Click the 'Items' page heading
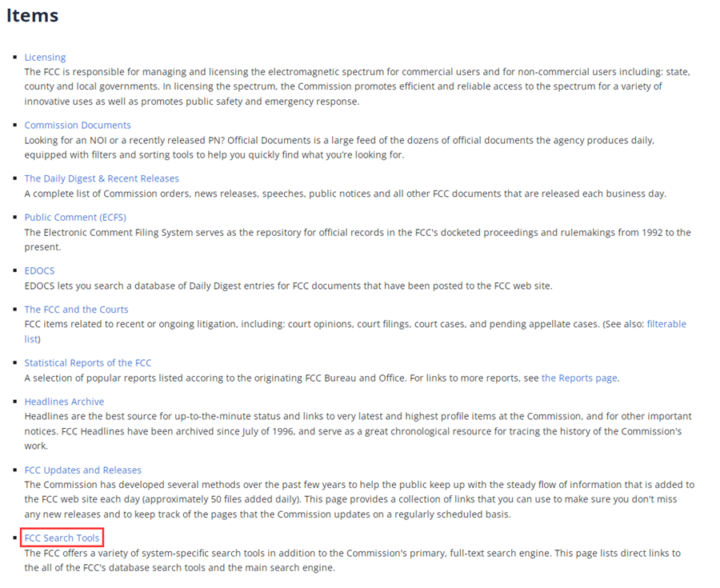 (x=33, y=16)
